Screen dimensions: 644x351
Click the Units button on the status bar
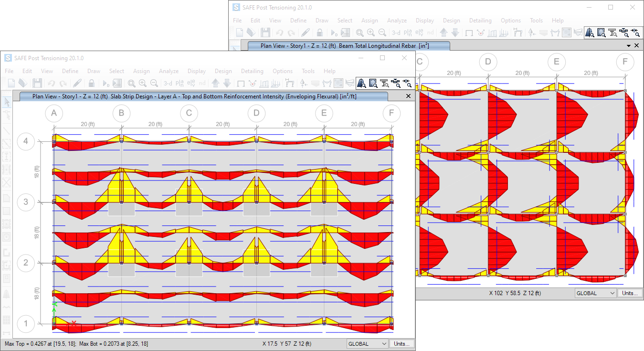[x=400, y=343]
